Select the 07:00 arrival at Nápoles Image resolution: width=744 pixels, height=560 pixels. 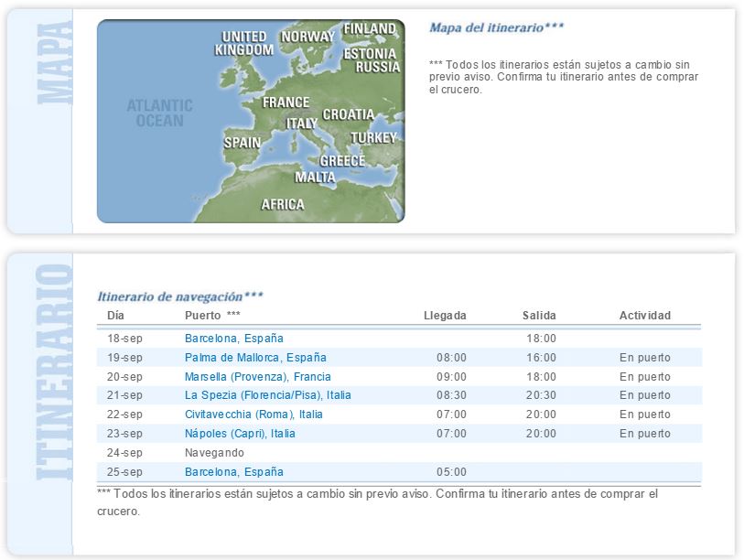click(451, 434)
